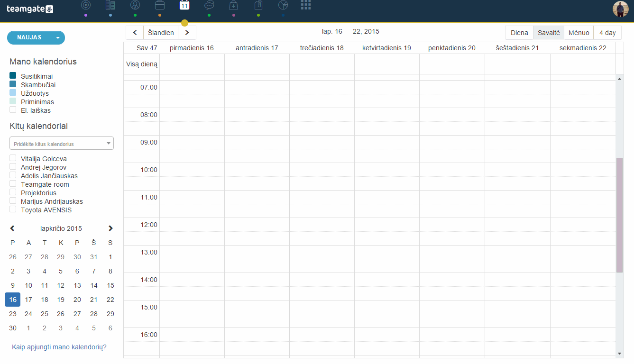Check the Teamgate room calendar checkbox
The height and width of the screenshot is (364, 634).
(13, 183)
